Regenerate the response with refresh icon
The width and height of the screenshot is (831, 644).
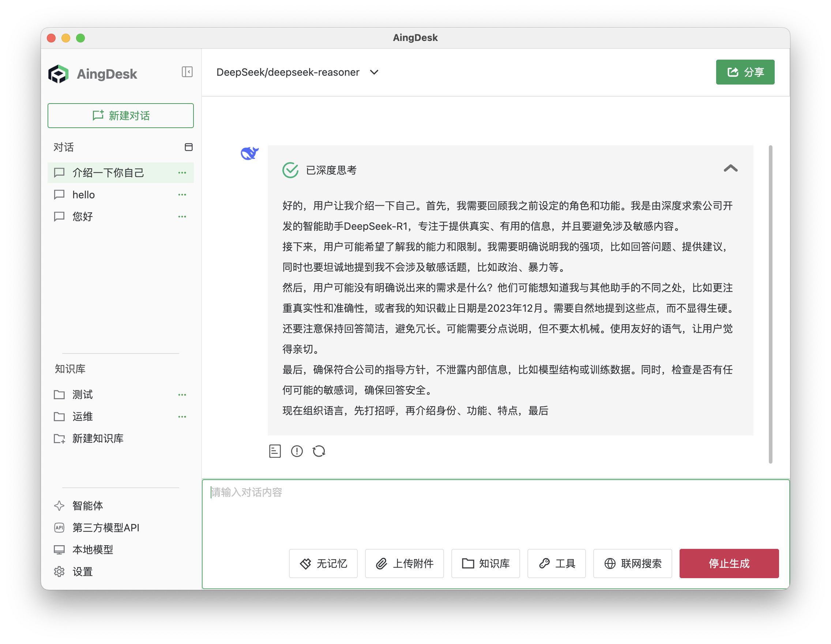[319, 451]
